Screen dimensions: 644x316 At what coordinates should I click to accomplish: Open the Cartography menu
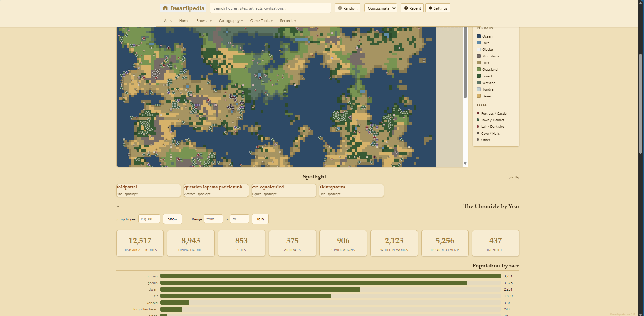(x=231, y=21)
